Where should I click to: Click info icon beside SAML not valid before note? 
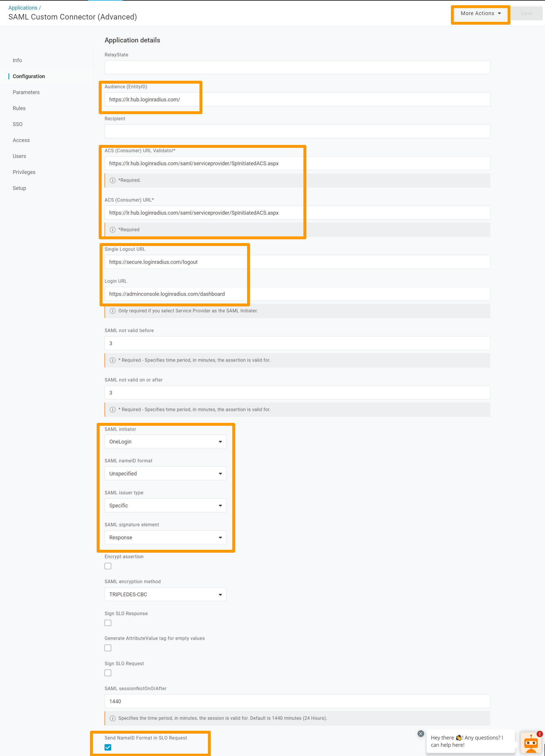(112, 360)
